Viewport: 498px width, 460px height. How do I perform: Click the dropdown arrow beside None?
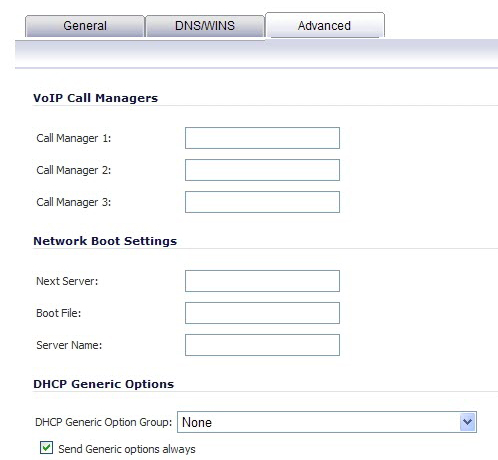pyautogui.click(x=467, y=422)
